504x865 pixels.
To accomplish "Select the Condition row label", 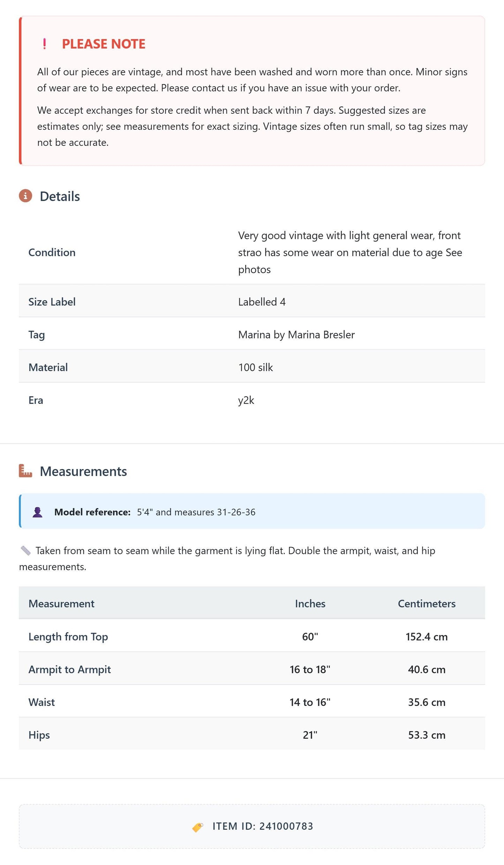I will pos(52,252).
